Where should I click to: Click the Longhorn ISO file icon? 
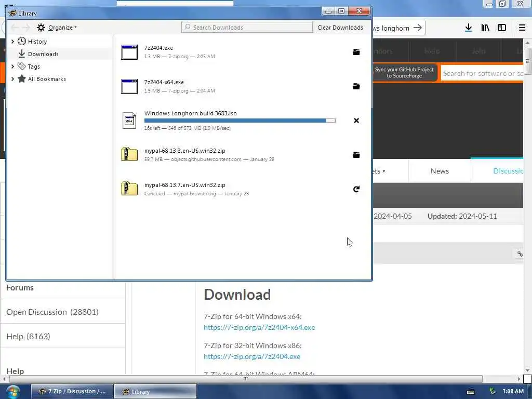[129, 121]
